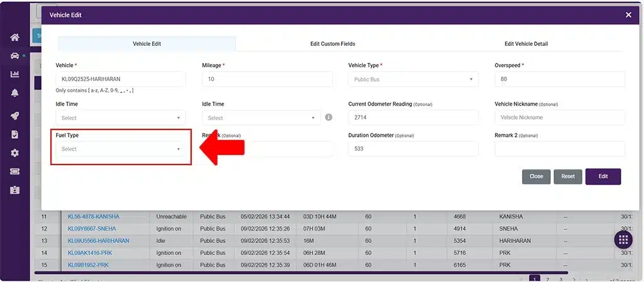Click timestamp 05/02/2026 13:34:44

click(265, 217)
